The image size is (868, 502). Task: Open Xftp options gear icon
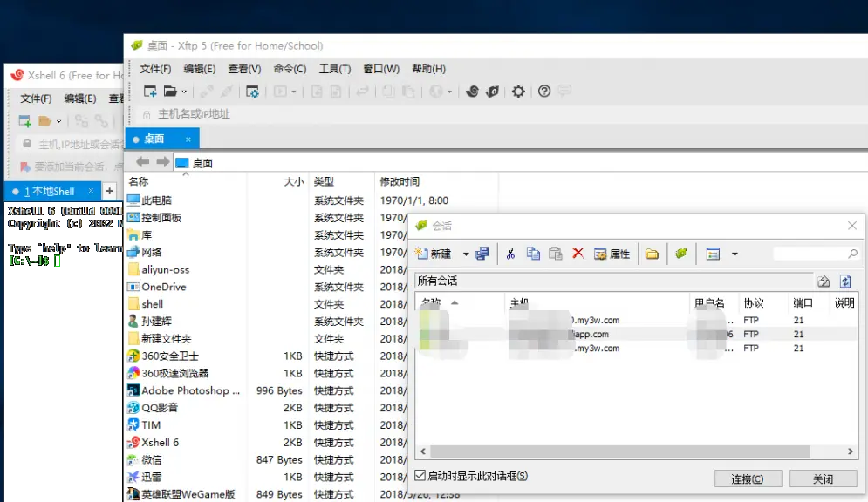(518, 92)
